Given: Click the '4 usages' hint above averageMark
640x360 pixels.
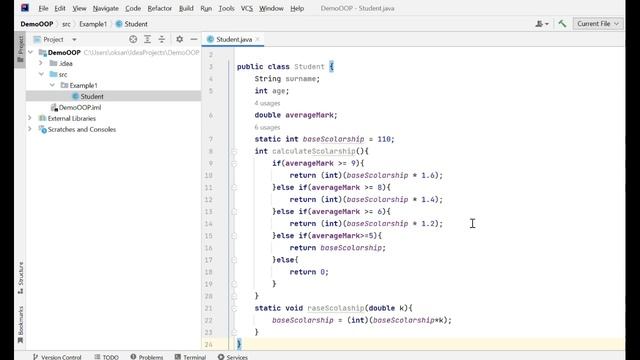Looking at the screenshot, I should pos(267,103).
